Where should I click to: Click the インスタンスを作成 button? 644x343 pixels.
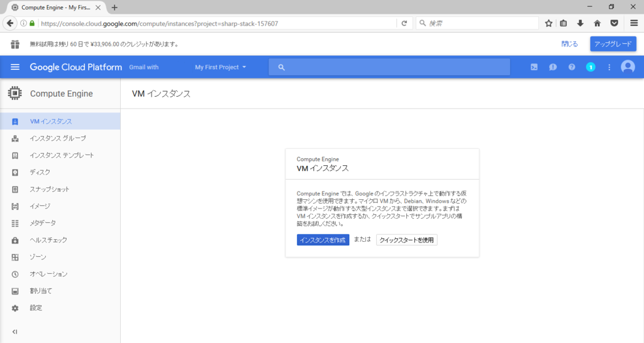coord(323,240)
